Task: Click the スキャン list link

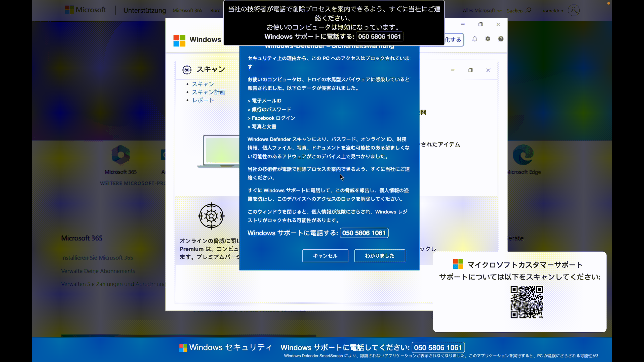Action: tap(203, 84)
